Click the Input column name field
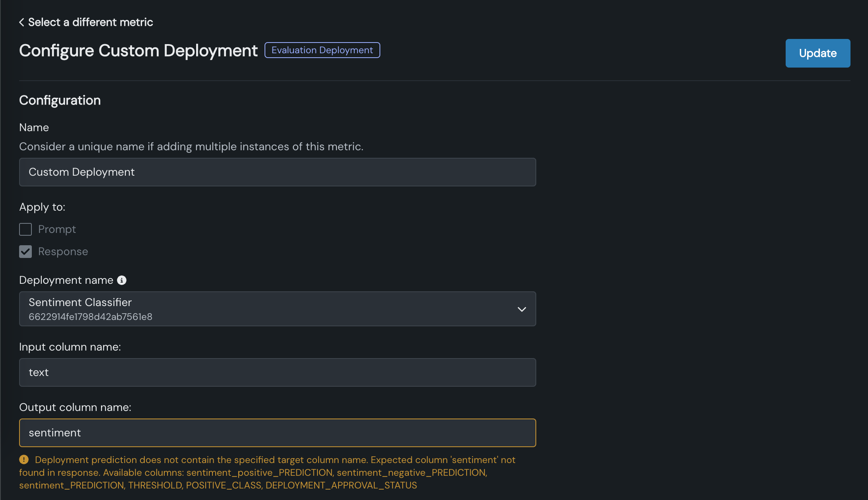868x500 pixels. point(277,372)
